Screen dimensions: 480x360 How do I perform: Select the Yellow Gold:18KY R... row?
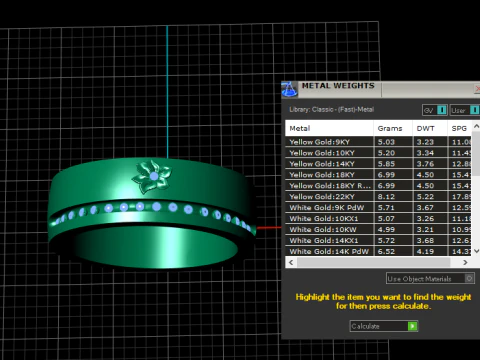pyautogui.click(x=378, y=186)
